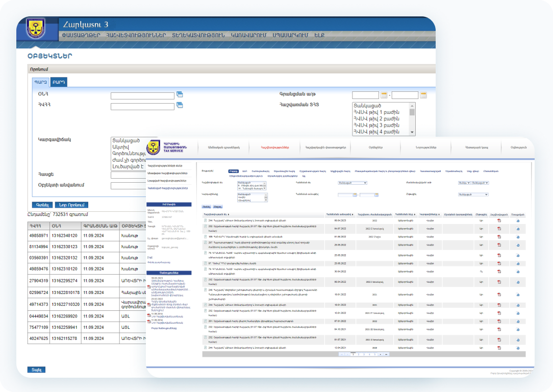553x392 pixels.
Task: Open the first registration date calendar picker
Action: pyautogui.click(x=384, y=95)
